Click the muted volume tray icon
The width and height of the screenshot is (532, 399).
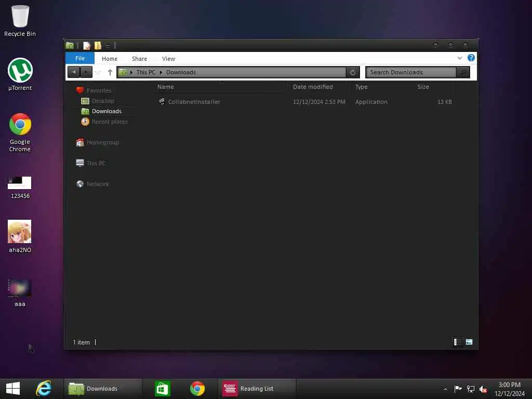[483, 389]
